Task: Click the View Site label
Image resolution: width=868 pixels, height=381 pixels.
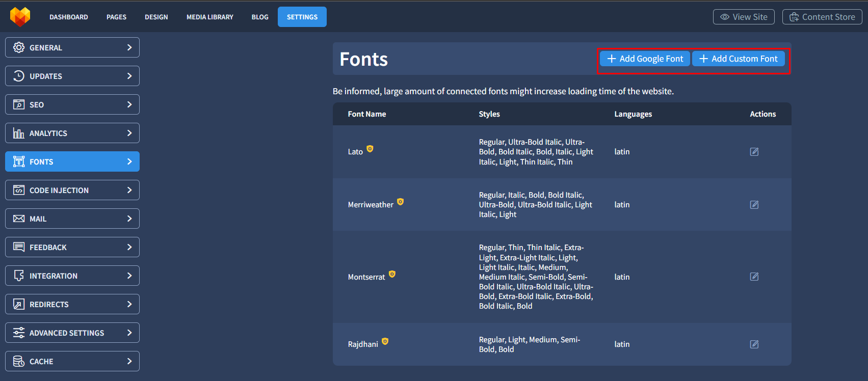Action: tap(750, 17)
